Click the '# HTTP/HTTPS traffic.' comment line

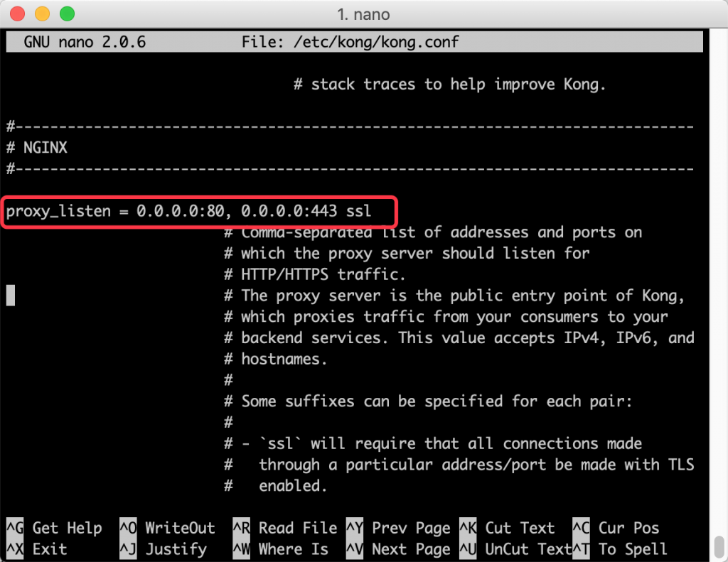315,274
